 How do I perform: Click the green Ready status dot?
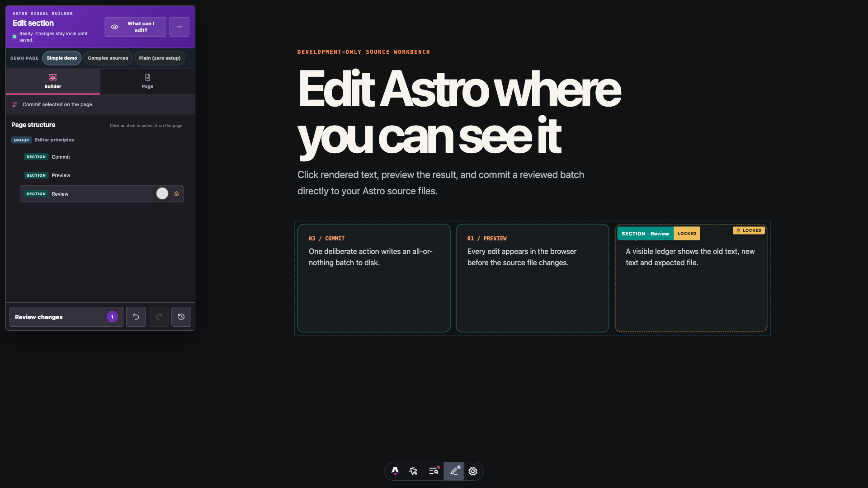(x=14, y=37)
